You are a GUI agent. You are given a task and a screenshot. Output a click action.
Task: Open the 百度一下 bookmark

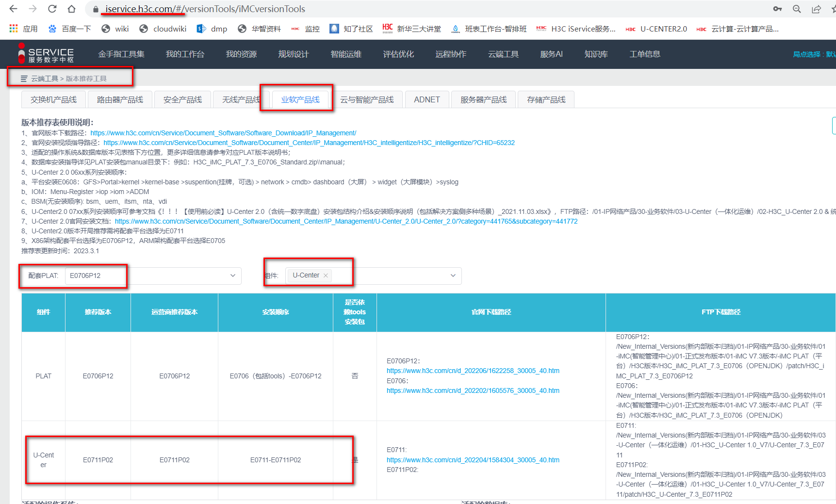tap(70, 29)
